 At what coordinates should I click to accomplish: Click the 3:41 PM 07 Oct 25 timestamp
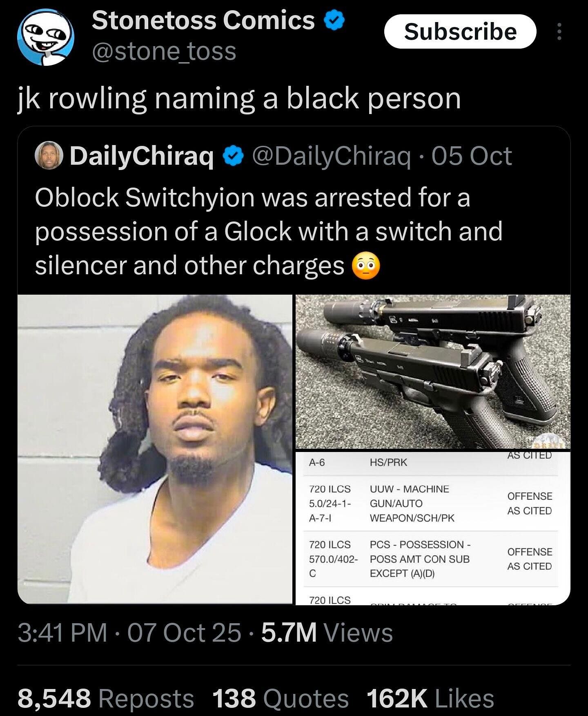pyautogui.click(x=129, y=633)
